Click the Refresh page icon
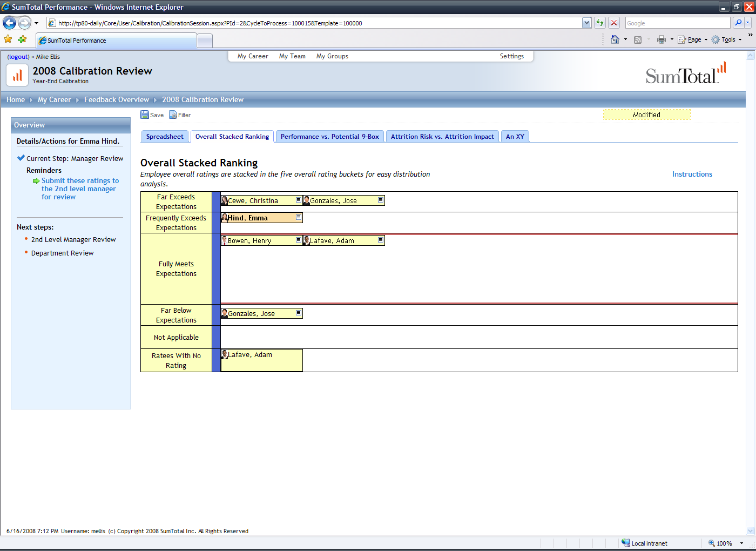The height and width of the screenshot is (551, 756). pyautogui.click(x=600, y=23)
